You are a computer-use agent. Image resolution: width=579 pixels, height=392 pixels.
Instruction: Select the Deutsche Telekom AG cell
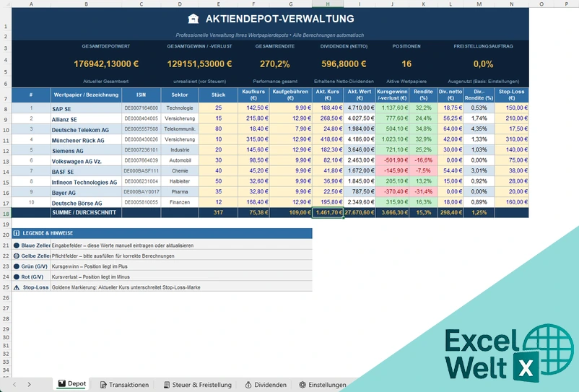click(86, 129)
